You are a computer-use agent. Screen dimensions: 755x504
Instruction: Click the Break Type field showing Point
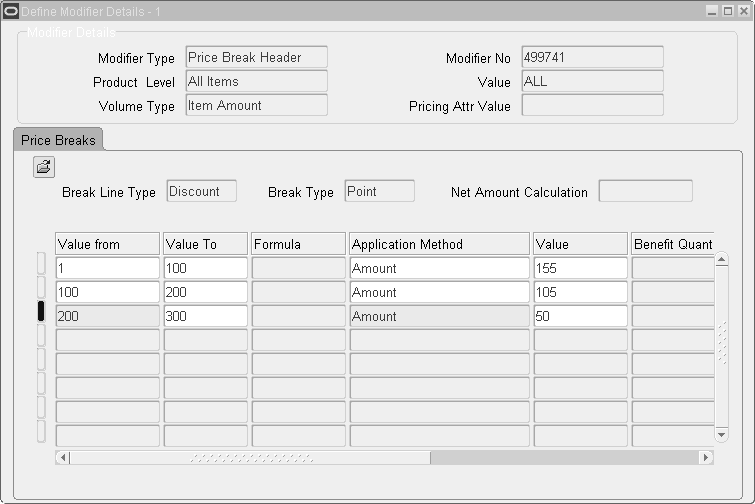tap(379, 191)
